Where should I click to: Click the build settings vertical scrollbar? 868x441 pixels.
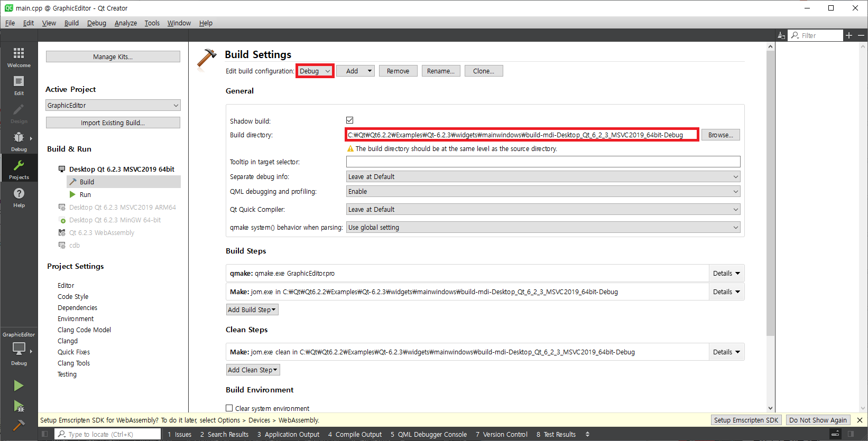click(770, 193)
